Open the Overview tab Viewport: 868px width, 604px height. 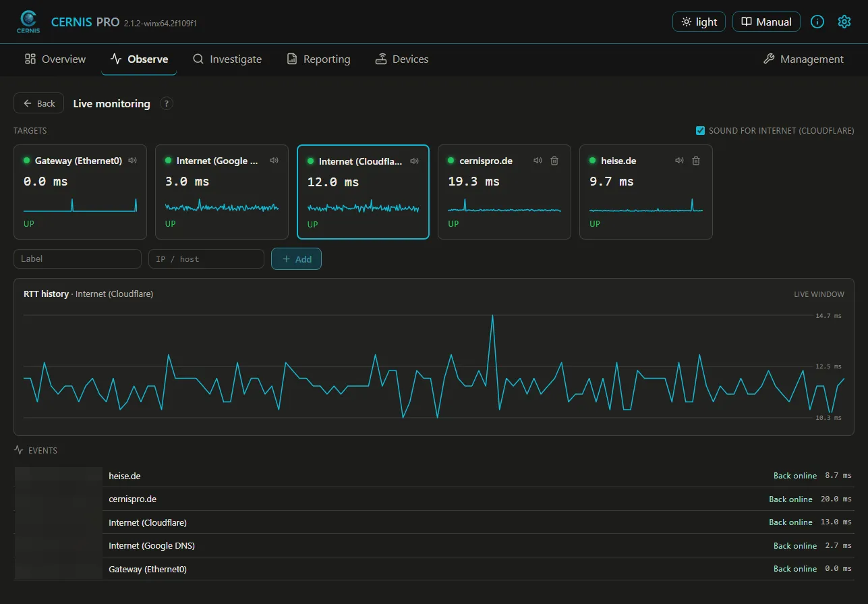click(55, 59)
